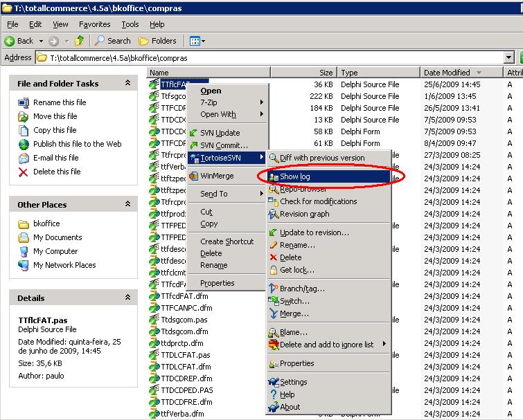Image resolution: width=523 pixels, height=420 pixels.
Task: Click the Up folder toolbar icon
Action: coord(80,41)
